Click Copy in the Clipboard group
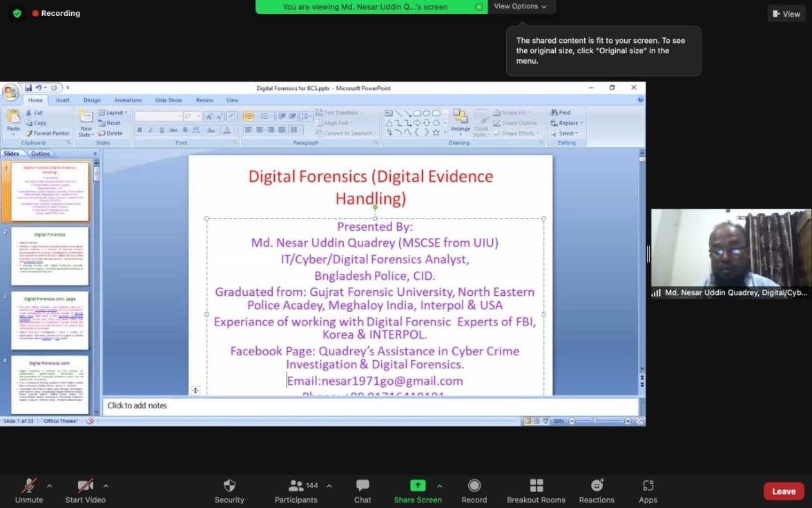812x508 pixels. 36,123
